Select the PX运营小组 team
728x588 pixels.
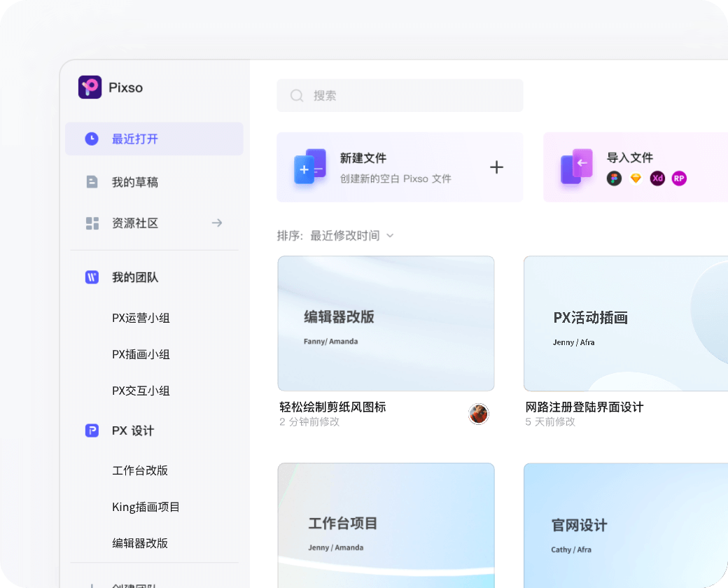pyautogui.click(x=141, y=318)
